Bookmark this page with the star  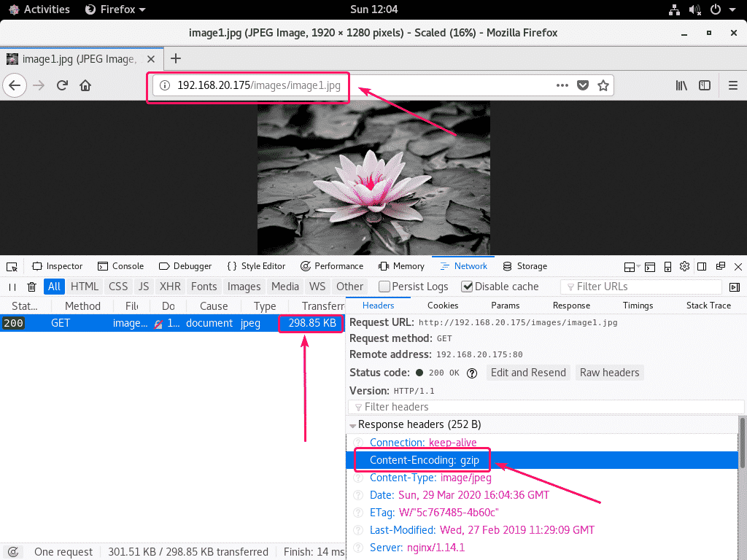click(603, 86)
